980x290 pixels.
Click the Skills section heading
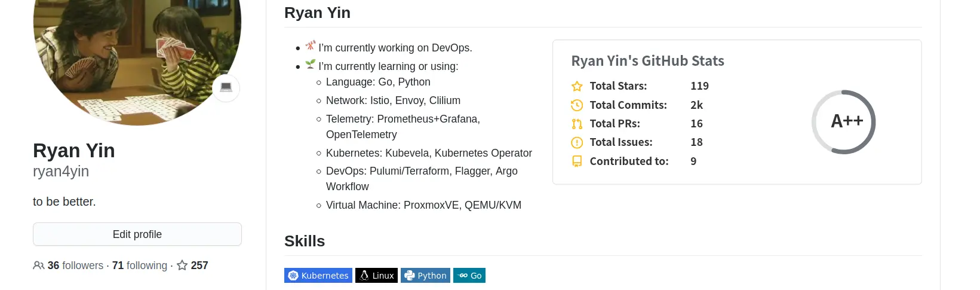click(305, 241)
